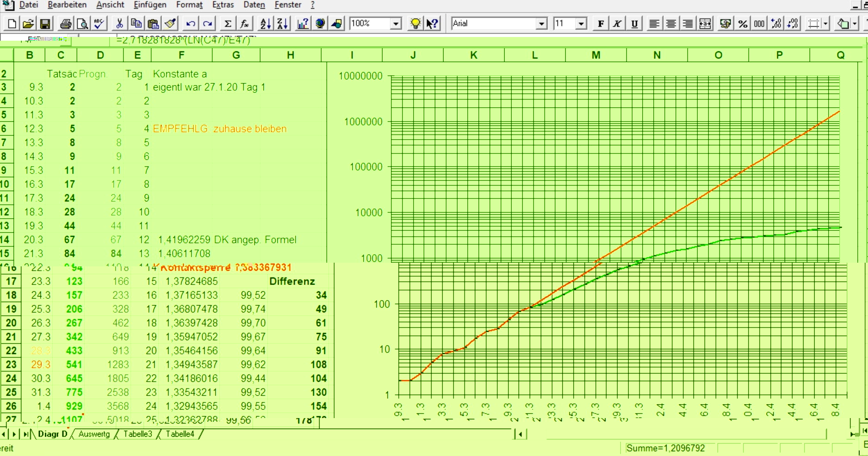Click the AutoSum sigma icon

[x=228, y=24]
